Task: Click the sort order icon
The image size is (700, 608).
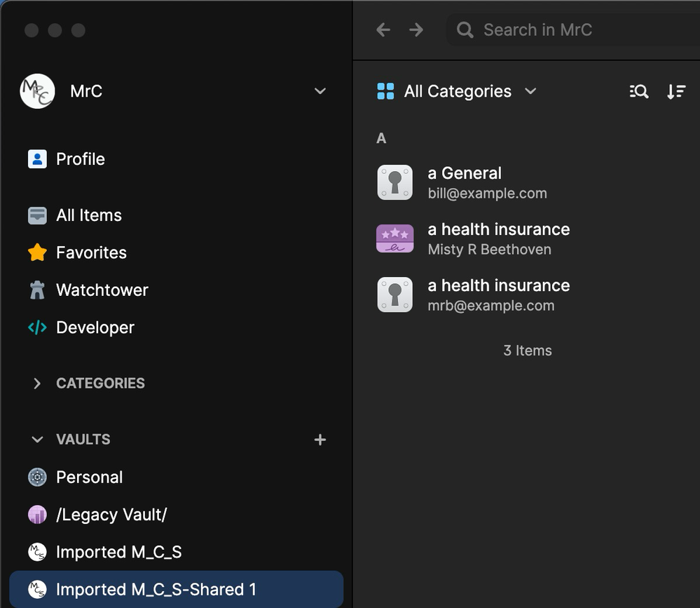Action: pyautogui.click(x=675, y=91)
